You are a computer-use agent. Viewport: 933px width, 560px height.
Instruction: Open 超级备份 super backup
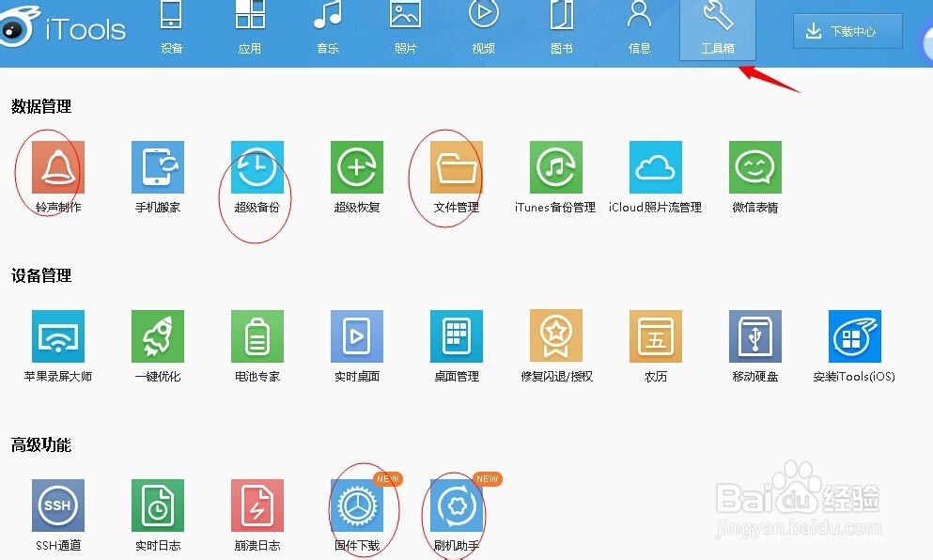coord(257,167)
